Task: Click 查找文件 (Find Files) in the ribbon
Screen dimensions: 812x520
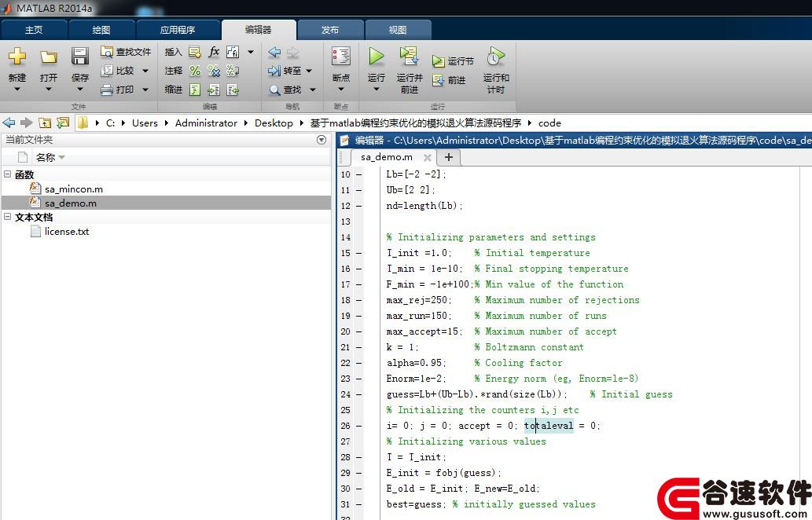Action: click(x=126, y=52)
